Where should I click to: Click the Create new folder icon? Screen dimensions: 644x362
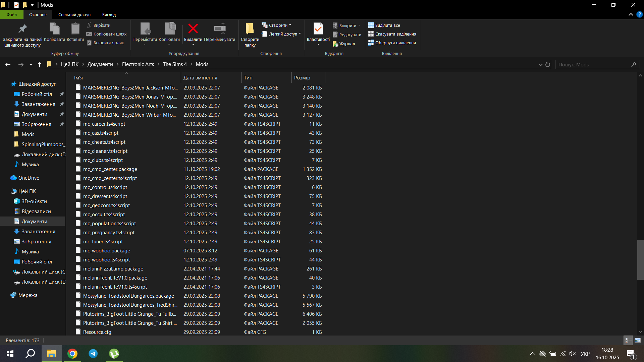(x=250, y=29)
